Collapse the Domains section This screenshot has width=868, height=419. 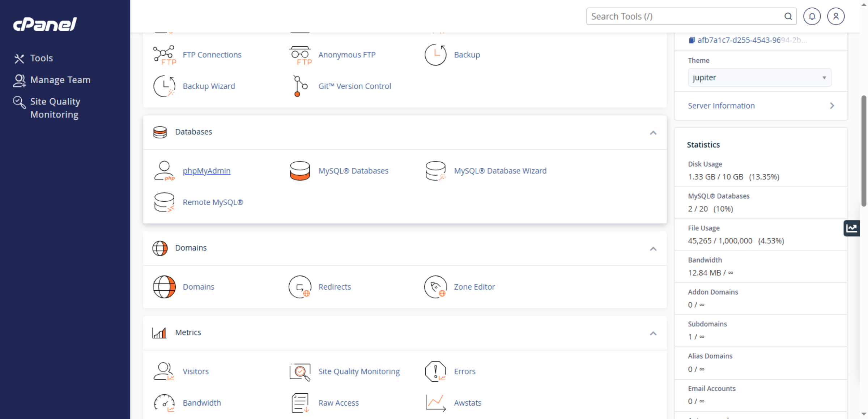coord(653,249)
